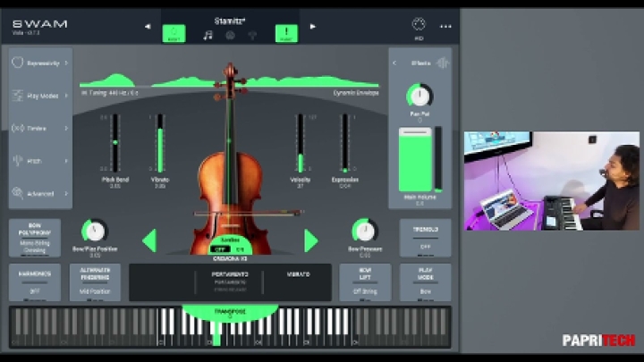
Task: Click the Transpose control above keyboard
Action: click(230, 313)
